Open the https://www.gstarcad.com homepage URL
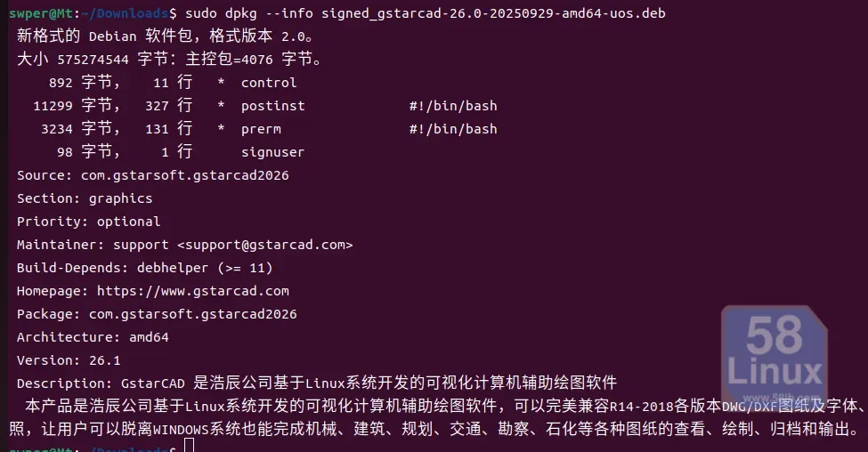Viewport: 868px width, 452px height. tap(192, 291)
